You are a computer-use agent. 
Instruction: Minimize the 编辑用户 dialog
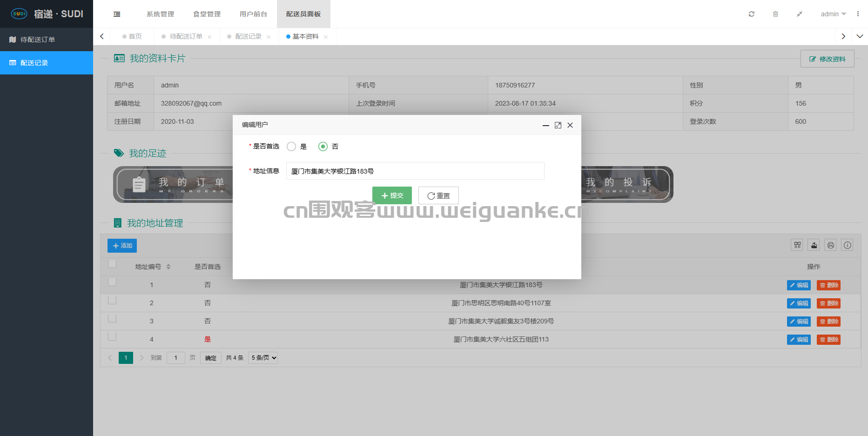(545, 125)
